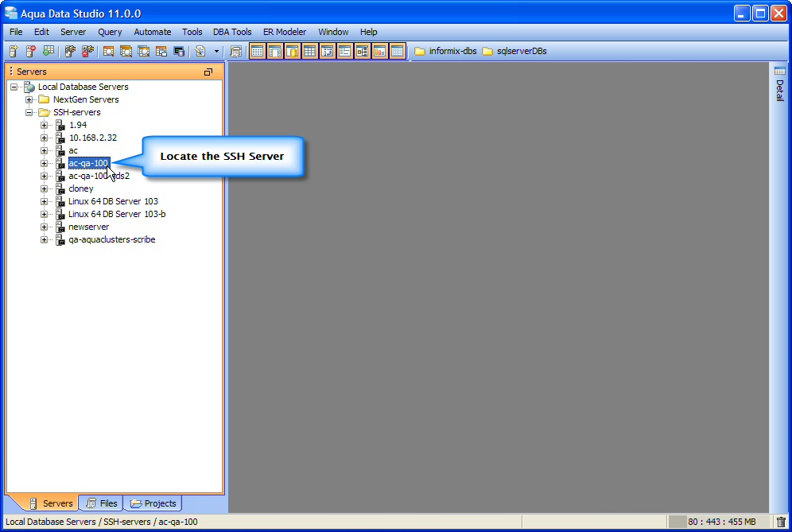Select qa-aquaclusters-scribe server
Viewport: 792px width, 532px height.
pyautogui.click(x=111, y=239)
